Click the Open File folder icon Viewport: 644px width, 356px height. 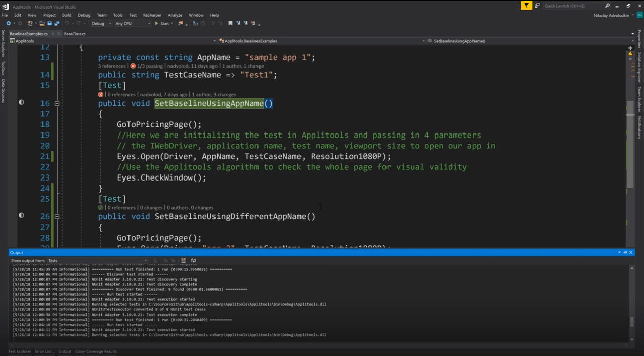click(42, 23)
